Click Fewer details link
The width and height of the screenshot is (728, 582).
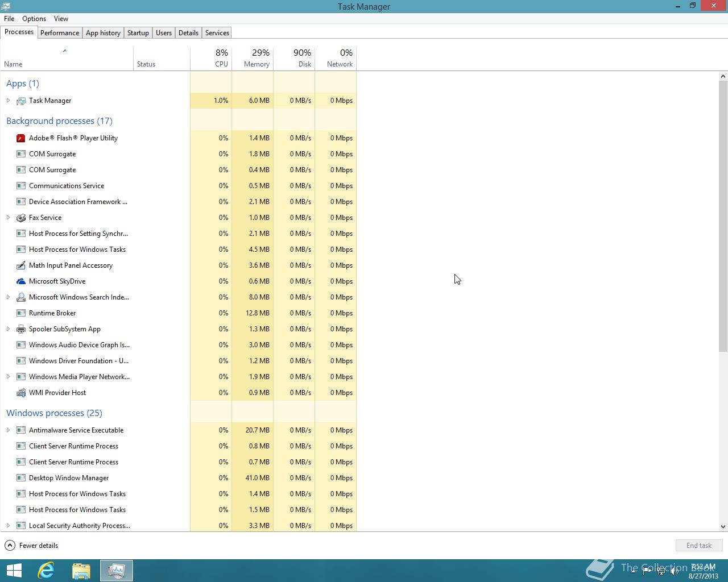39,546
